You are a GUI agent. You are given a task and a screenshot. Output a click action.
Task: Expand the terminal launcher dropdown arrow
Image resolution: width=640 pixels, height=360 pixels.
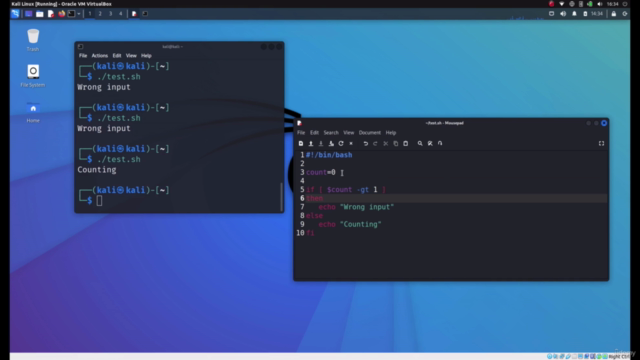pyautogui.click(x=79, y=13)
